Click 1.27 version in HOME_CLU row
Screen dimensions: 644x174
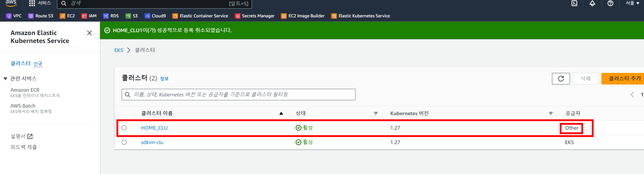(x=395, y=128)
